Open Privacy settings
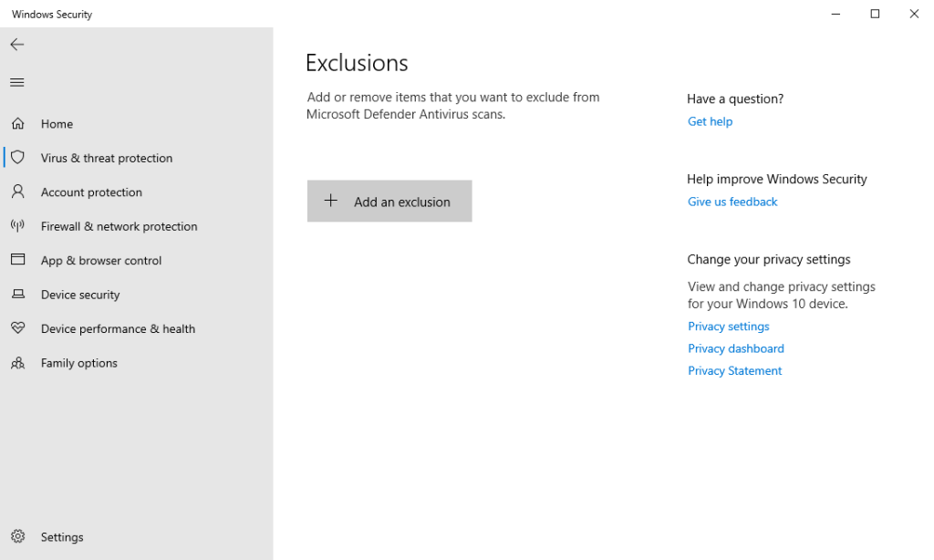This screenshot has width=934, height=560. 728,326
